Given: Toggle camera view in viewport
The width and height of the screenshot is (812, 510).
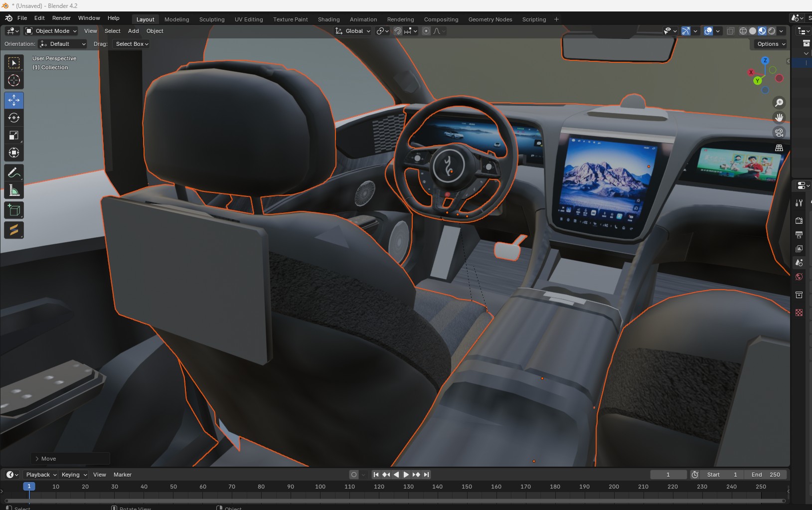Looking at the screenshot, I should point(779,133).
